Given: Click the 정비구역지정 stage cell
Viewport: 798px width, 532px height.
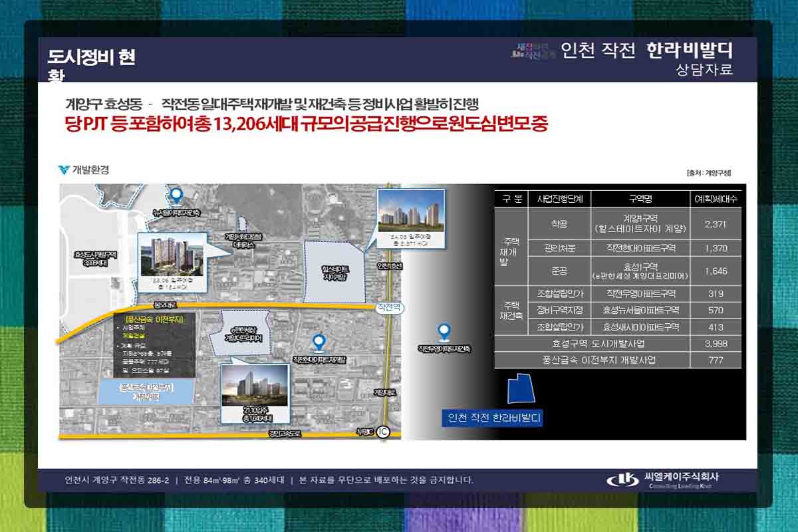Looking at the screenshot, I should [x=559, y=310].
